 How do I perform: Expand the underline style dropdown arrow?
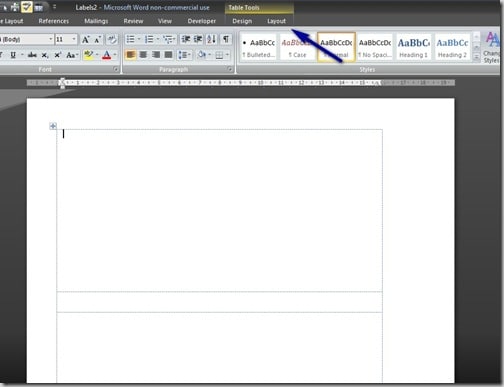tap(22, 55)
